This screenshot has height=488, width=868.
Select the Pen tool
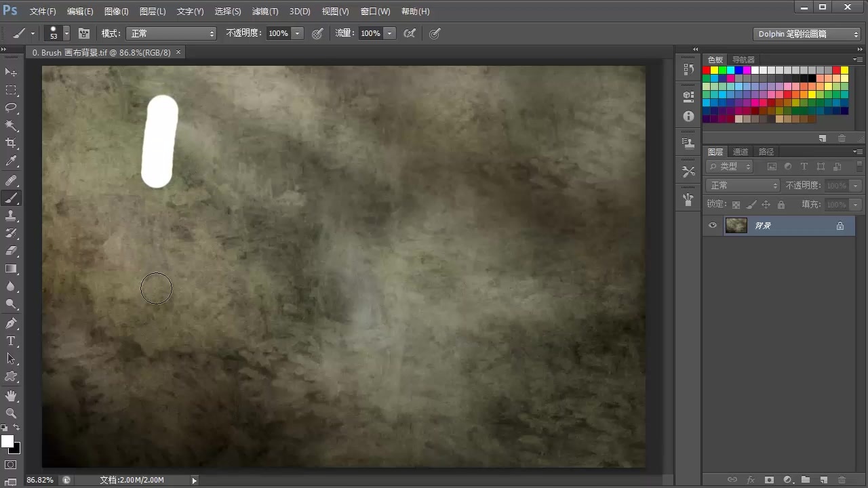[12, 323]
